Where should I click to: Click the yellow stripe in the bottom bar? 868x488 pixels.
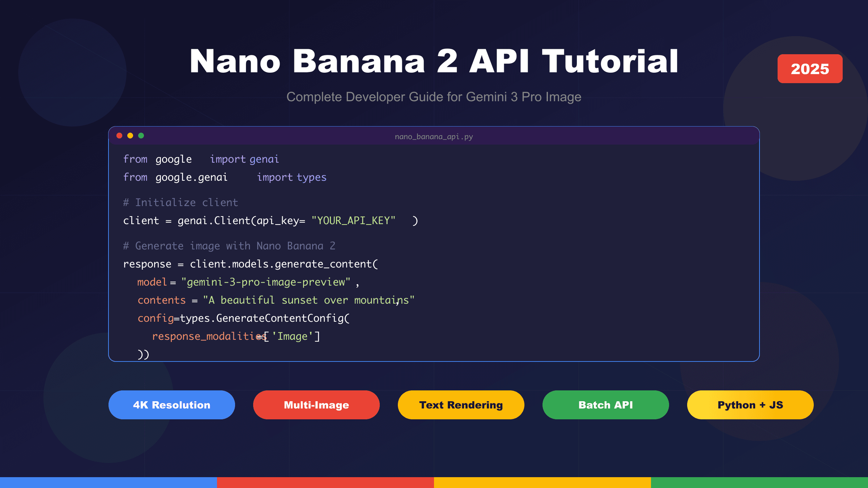(x=542, y=481)
